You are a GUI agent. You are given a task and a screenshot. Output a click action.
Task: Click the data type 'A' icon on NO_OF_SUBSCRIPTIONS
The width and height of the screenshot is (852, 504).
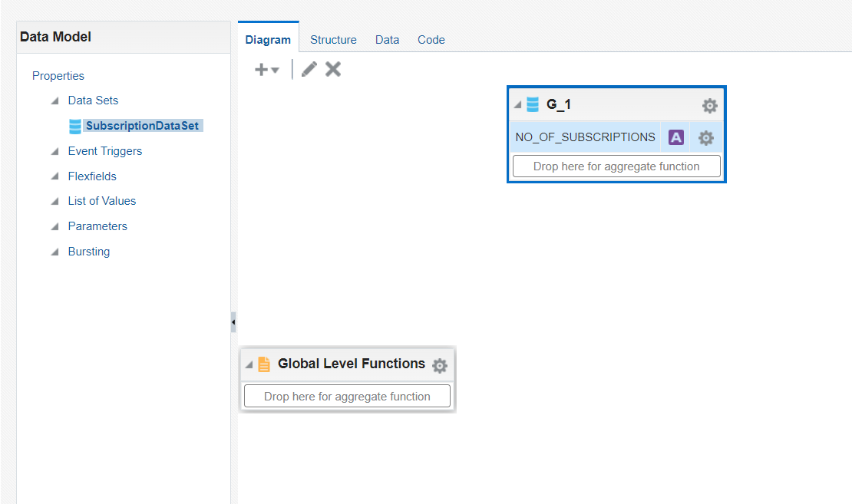click(675, 137)
